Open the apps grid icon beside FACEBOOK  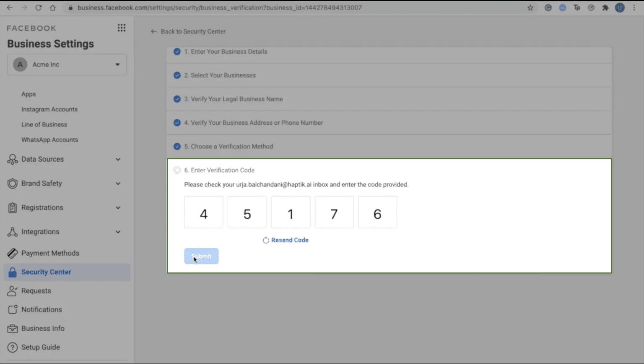click(122, 28)
